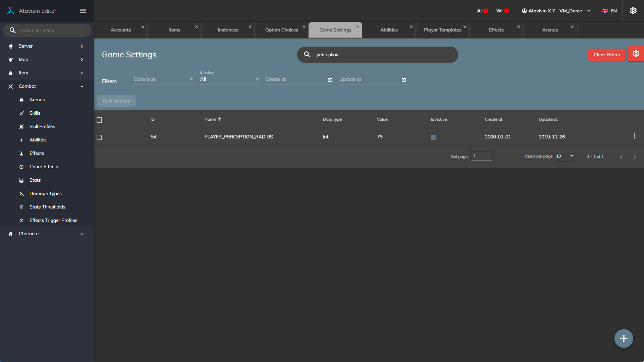644x362 pixels.
Task: Click the Clear Filters button
Action: tap(606, 55)
